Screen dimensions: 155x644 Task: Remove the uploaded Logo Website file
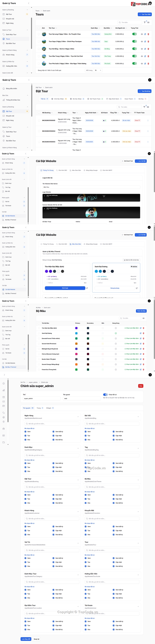[x=45, y=196]
